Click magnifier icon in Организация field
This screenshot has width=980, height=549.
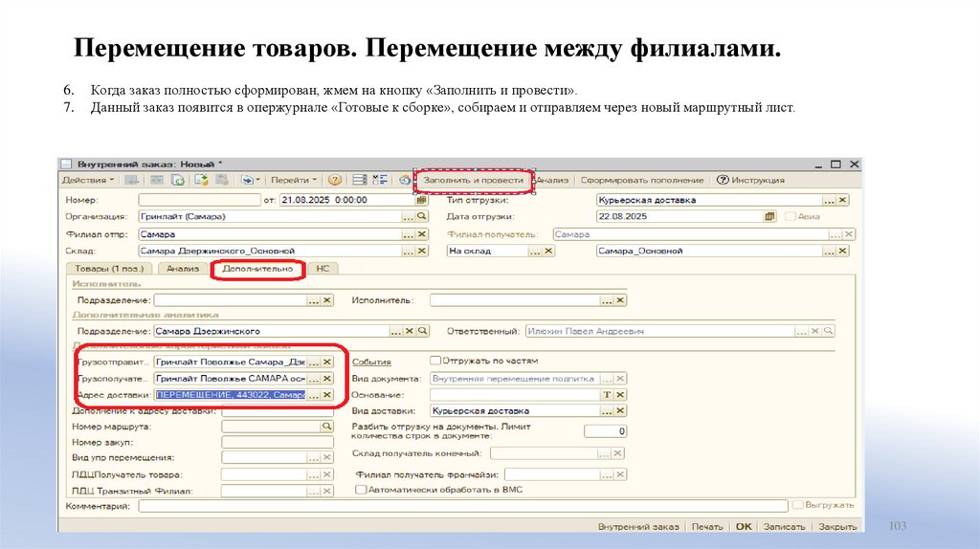422,216
